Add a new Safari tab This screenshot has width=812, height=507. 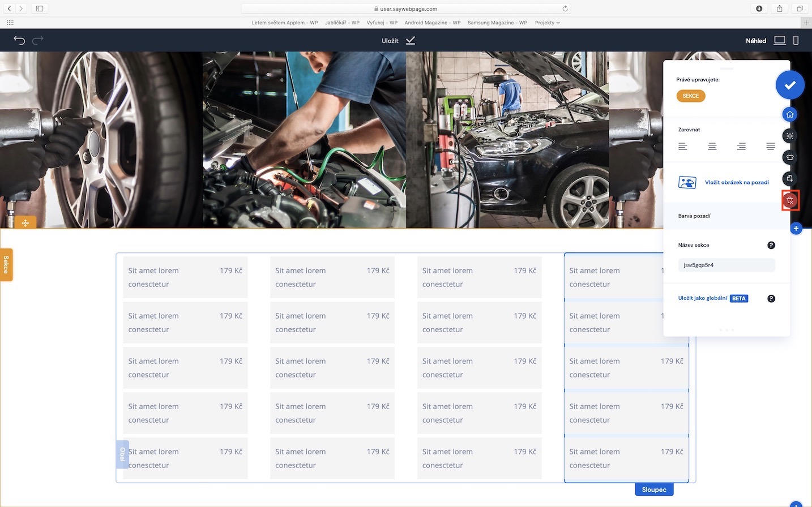point(806,23)
